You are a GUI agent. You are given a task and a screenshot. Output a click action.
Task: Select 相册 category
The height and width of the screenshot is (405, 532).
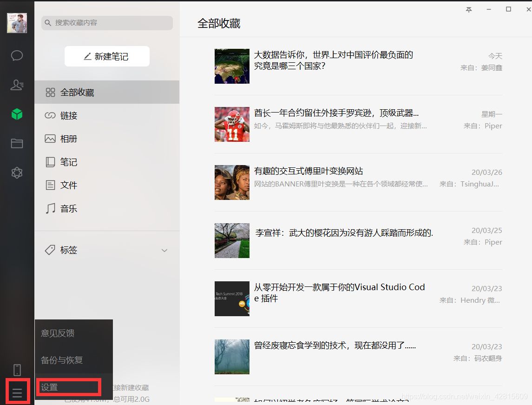[107, 139]
